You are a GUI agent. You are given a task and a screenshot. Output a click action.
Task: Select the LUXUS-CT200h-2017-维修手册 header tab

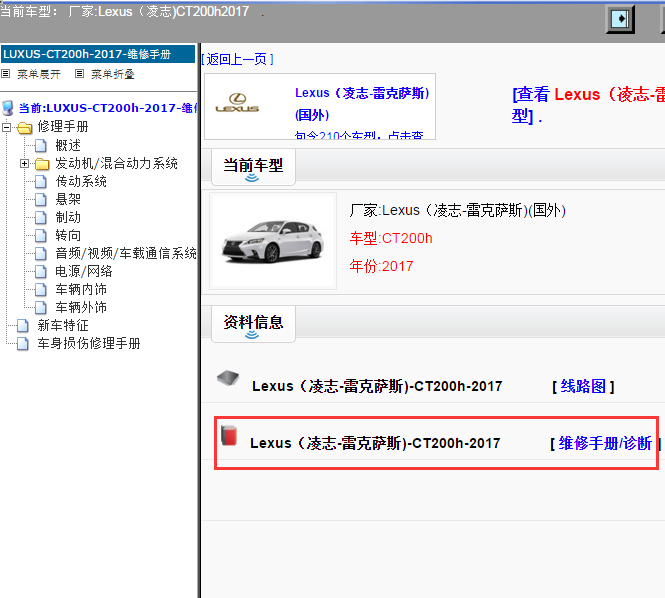[x=98, y=54]
